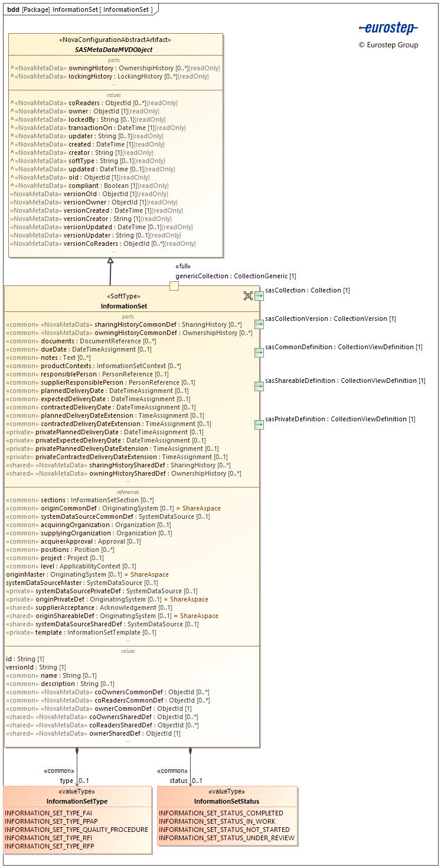
Task: Select the generalization arrowhead below SASMetaDataMVDObject
Action: (110, 261)
